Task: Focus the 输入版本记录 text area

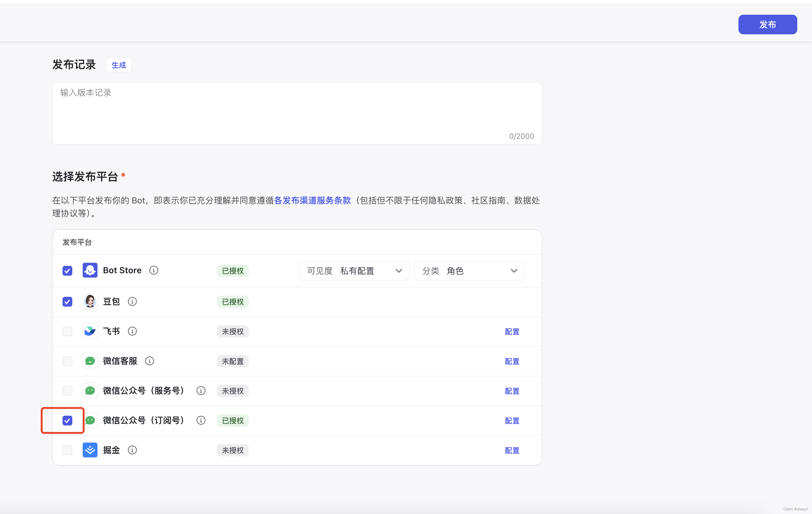Action: click(x=297, y=113)
